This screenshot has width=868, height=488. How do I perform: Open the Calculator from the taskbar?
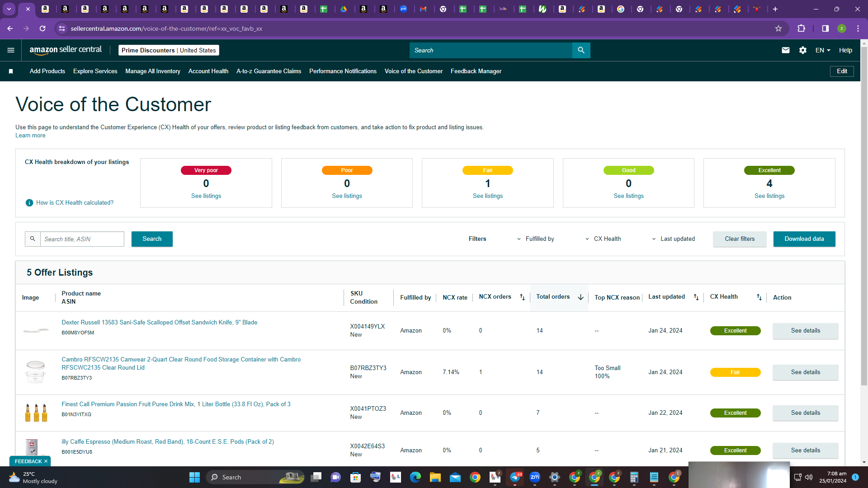coord(634,477)
